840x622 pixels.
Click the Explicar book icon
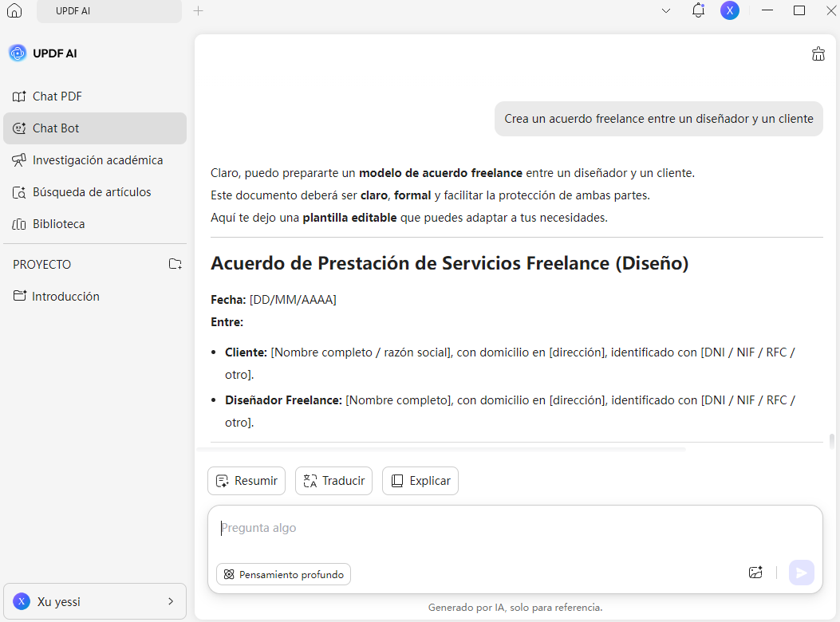[x=397, y=481]
